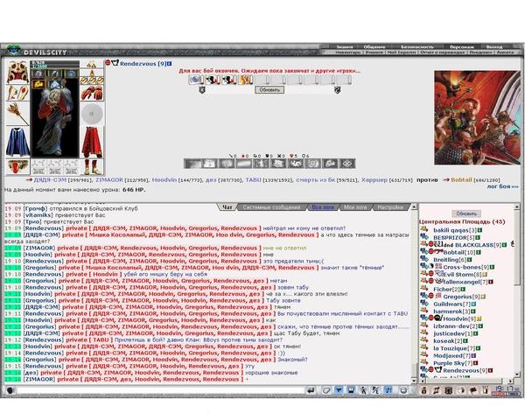525x420 pixels.
Task: Open the Анкета submenu link
Action: tap(505, 52)
